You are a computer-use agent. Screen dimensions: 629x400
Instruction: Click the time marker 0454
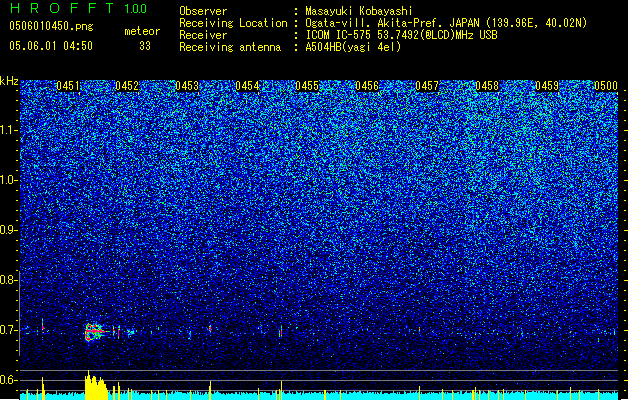pos(247,86)
